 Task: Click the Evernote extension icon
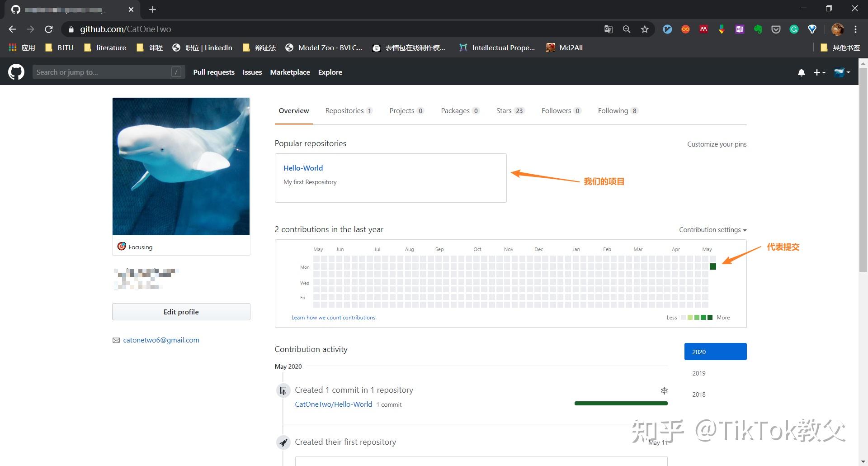758,29
